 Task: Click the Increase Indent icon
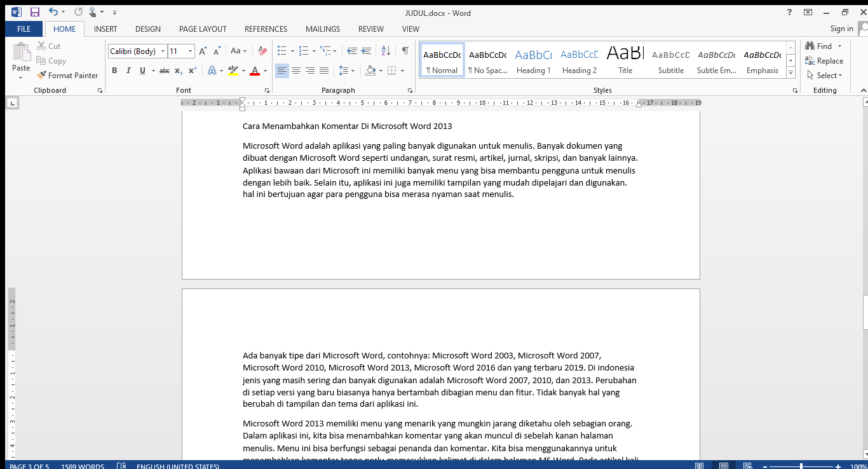point(366,51)
